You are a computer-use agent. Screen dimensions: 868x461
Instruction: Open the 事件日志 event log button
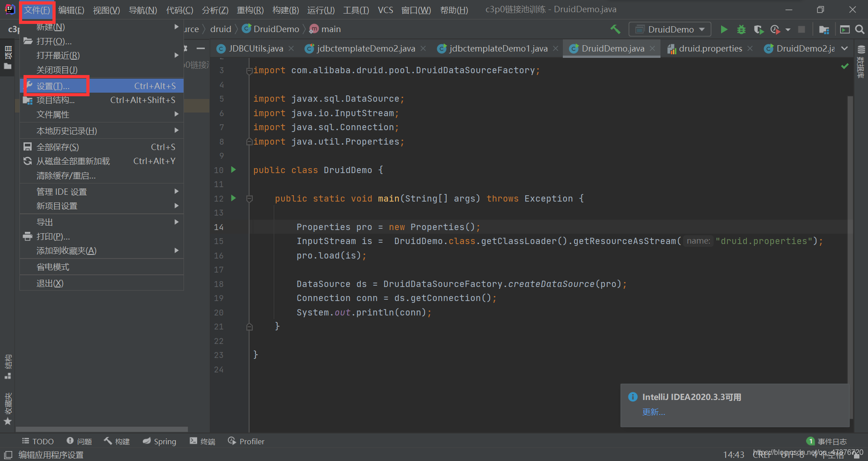click(x=827, y=441)
